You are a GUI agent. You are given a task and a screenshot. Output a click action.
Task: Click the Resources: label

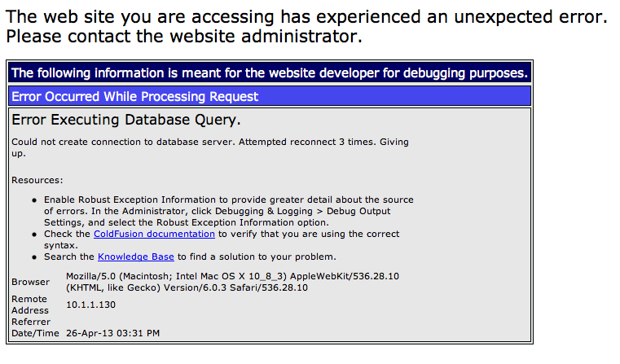click(37, 180)
